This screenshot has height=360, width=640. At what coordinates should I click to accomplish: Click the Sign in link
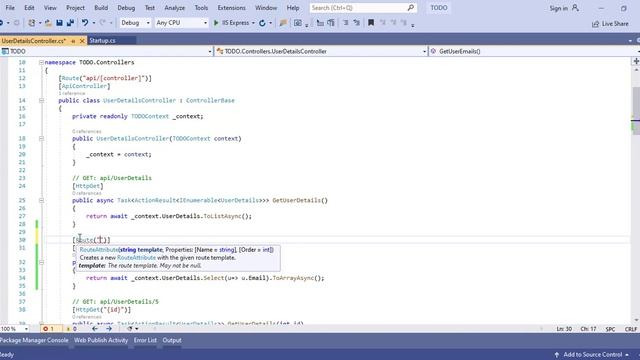click(x=558, y=8)
